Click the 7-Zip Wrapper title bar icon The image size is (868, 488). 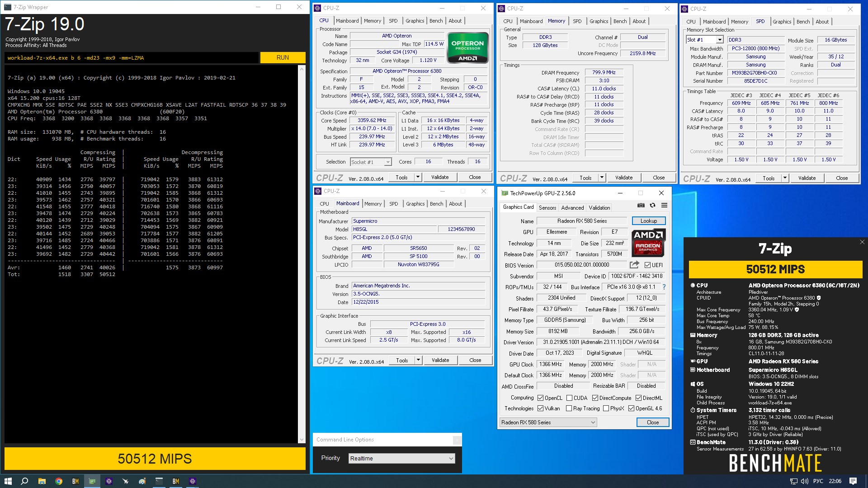click(x=8, y=7)
